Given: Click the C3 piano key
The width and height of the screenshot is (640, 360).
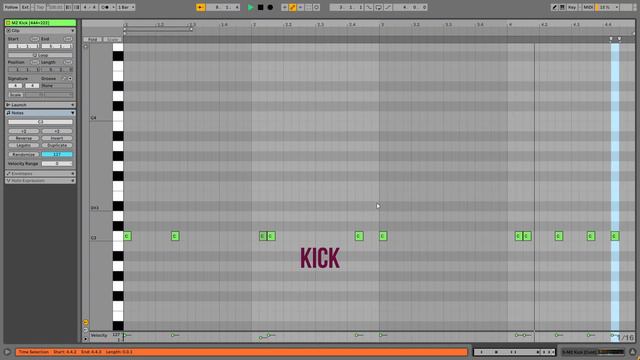Looking at the screenshot, I should (118, 236).
